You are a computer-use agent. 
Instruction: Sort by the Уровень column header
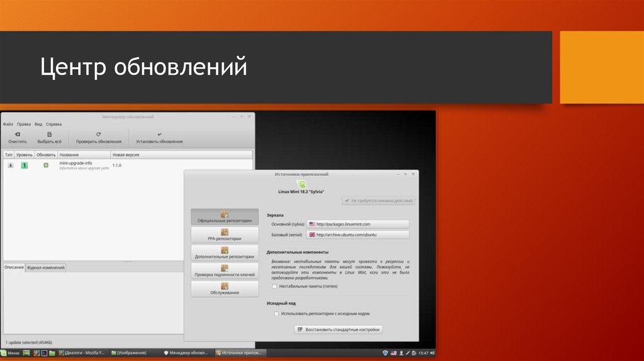coord(25,155)
